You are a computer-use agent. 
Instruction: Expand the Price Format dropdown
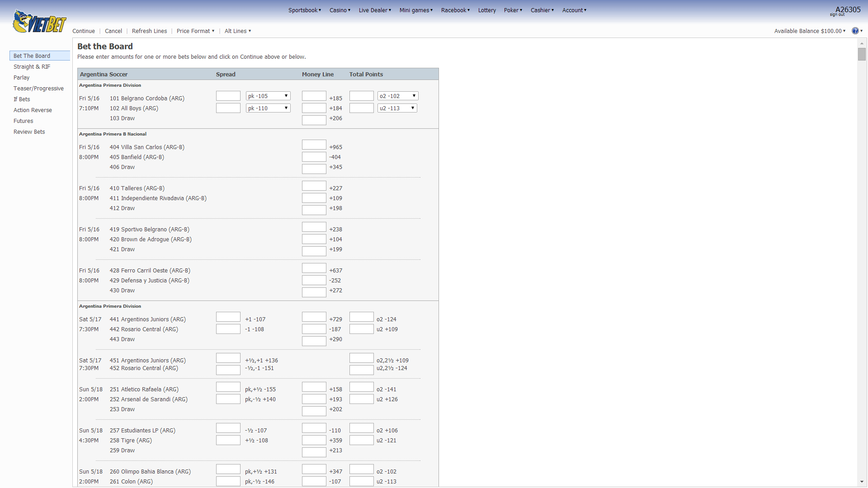195,31
